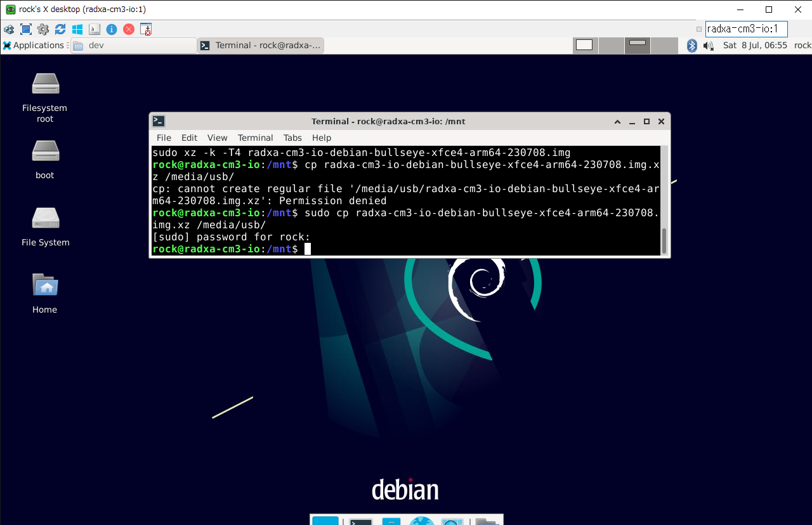This screenshot has height=525, width=812.
Task: Open the file manager icon in dock
Action: pyautogui.click(x=391, y=521)
